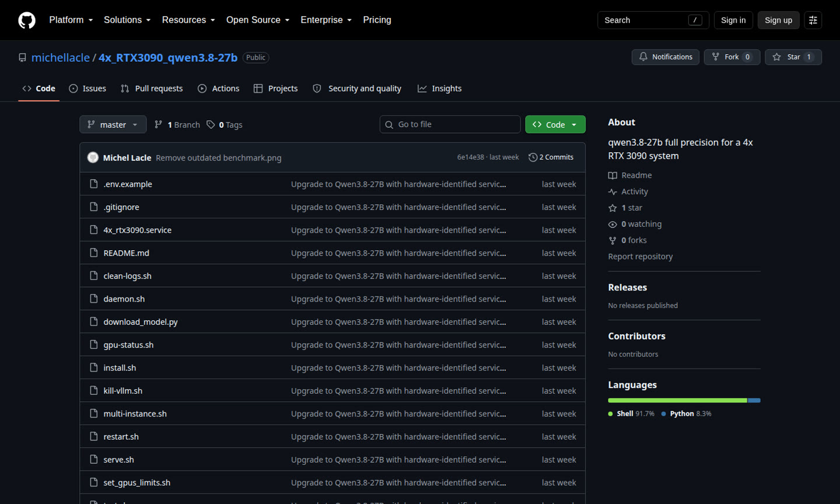The width and height of the screenshot is (840, 504).
Task: Click the file icon for daemon.sh
Action: [93, 299]
